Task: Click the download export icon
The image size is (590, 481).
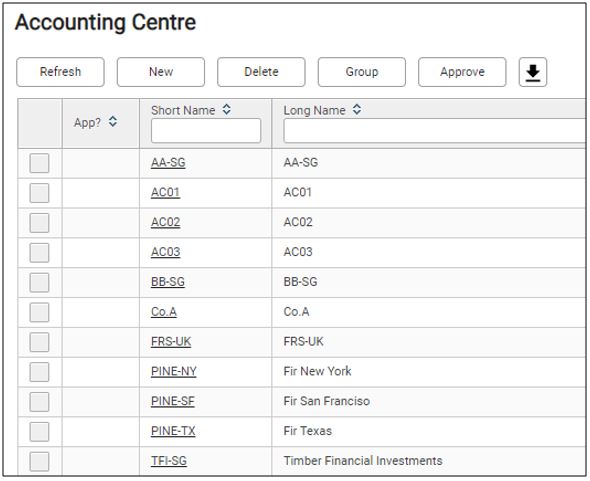Action: pyautogui.click(x=532, y=72)
